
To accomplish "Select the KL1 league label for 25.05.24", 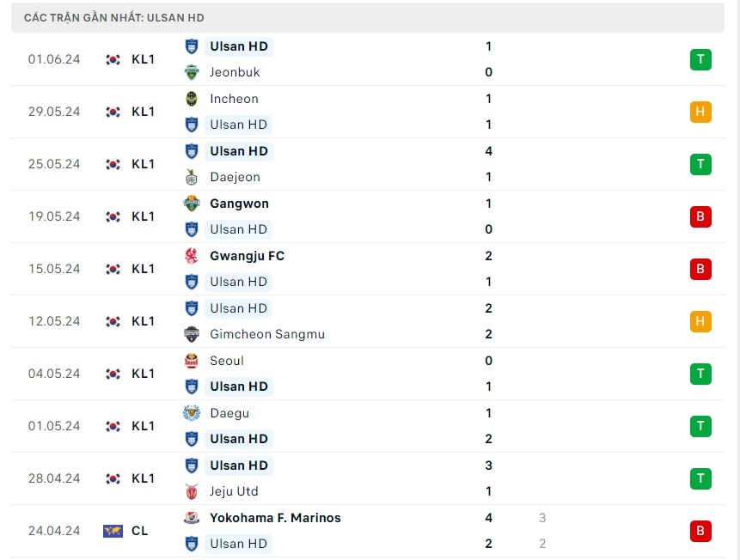I will (x=144, y=164).
